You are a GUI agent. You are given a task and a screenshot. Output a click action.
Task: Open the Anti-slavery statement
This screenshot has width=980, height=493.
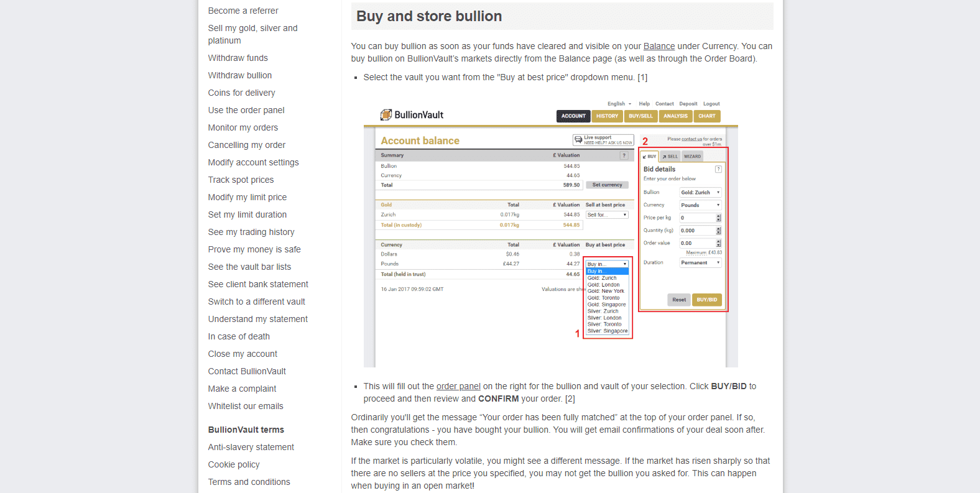coord(251,447)
